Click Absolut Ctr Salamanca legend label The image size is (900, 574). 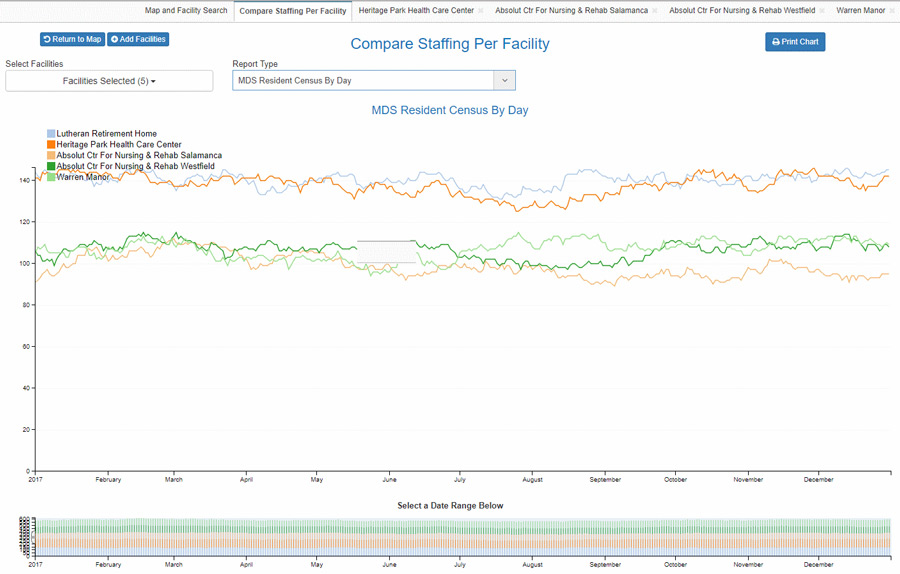pos(139,156)
